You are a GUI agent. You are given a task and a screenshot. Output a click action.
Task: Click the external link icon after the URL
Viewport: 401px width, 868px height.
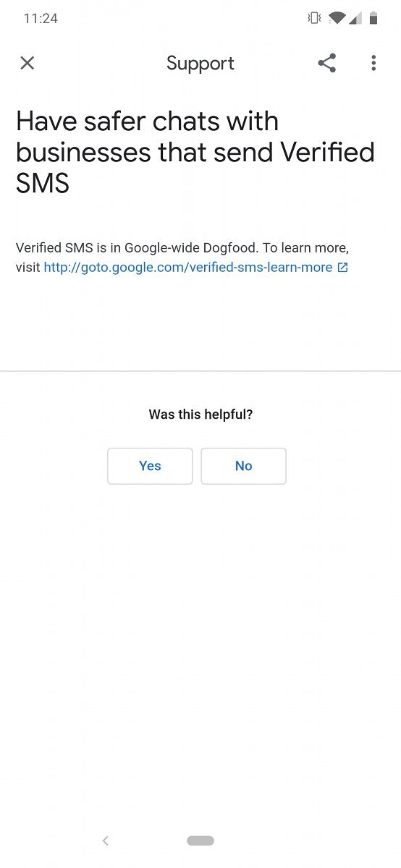tap(343, 268)
